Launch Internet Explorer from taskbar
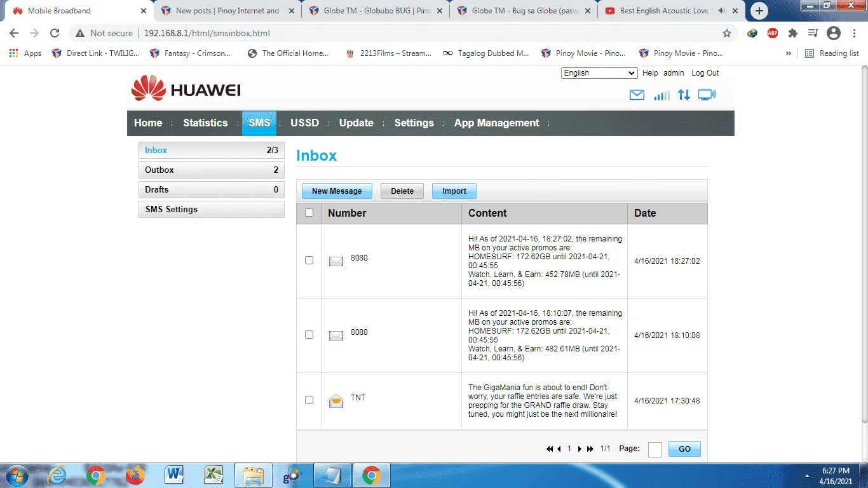Screen dimensions: 868x488 coord(57,475)
